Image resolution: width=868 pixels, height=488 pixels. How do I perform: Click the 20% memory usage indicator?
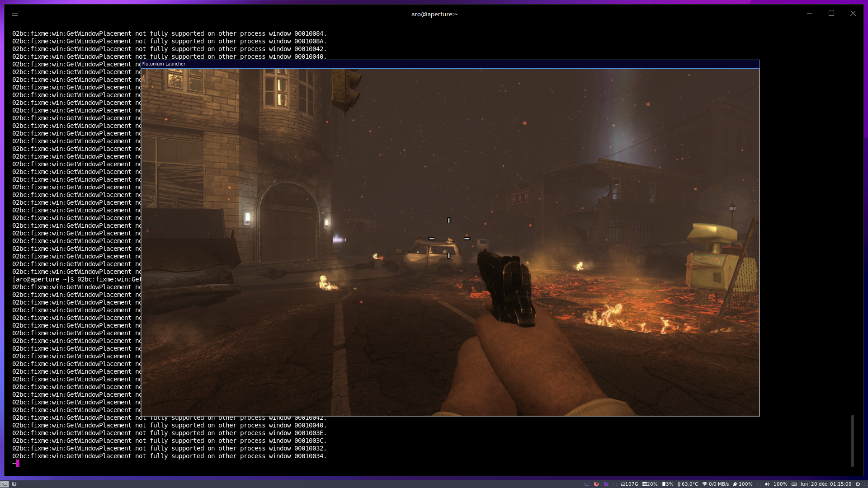pos(650,484)
